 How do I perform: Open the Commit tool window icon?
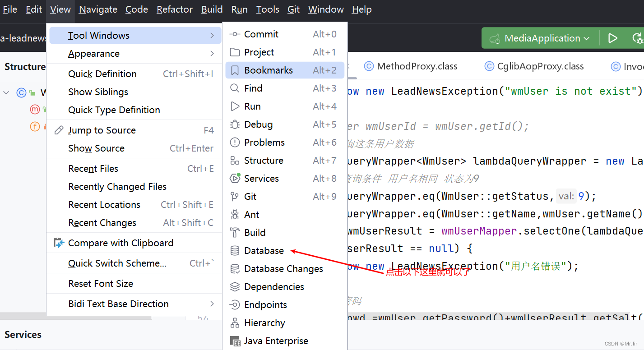pyautogui.click(x=235, y=34)
